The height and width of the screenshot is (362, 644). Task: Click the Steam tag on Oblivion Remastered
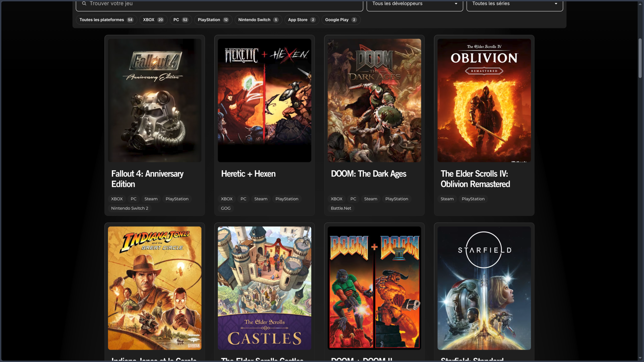447,199
